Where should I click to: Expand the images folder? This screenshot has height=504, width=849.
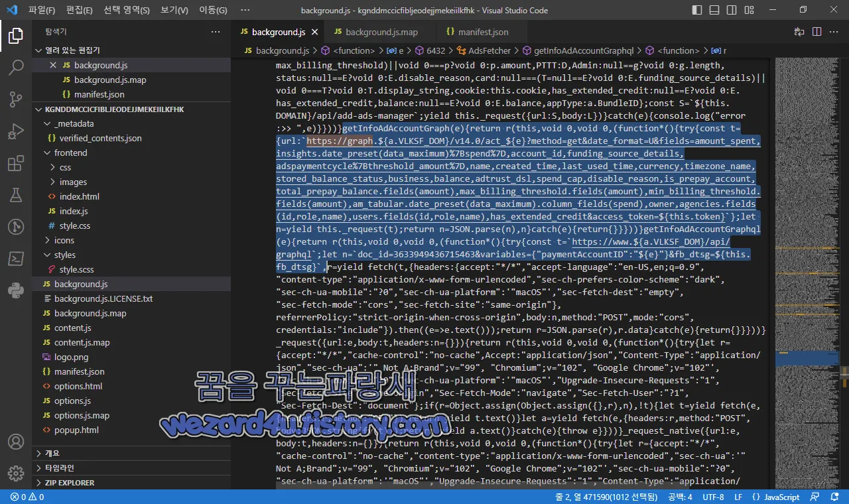click(131, 182)
